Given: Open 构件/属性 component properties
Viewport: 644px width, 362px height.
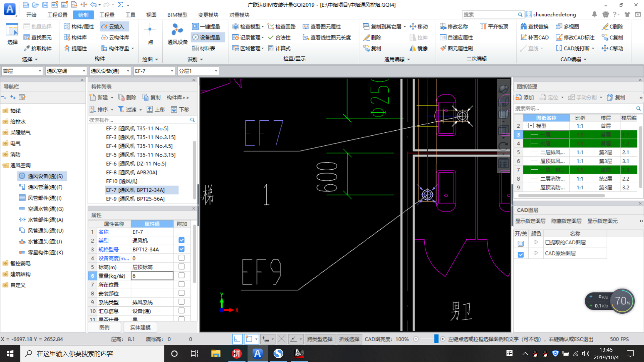Looking at the screenshot, I should click(79, 26).
